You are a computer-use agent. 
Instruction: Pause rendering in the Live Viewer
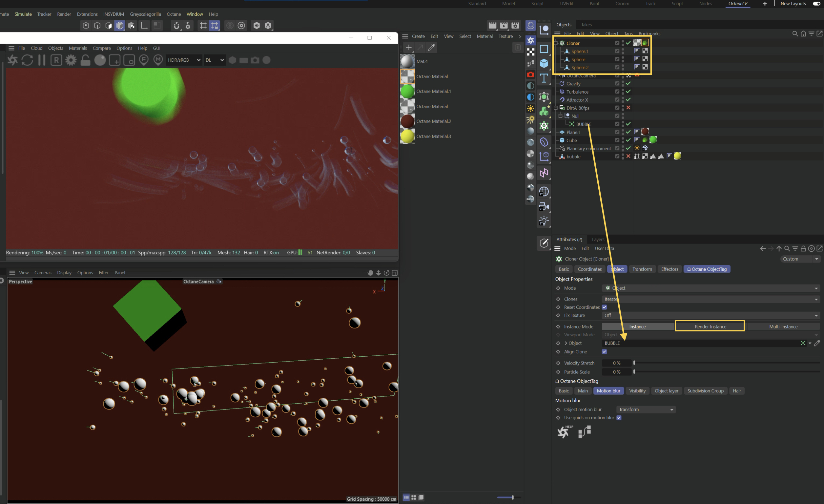pyautogui.click(x=42, y=60)
